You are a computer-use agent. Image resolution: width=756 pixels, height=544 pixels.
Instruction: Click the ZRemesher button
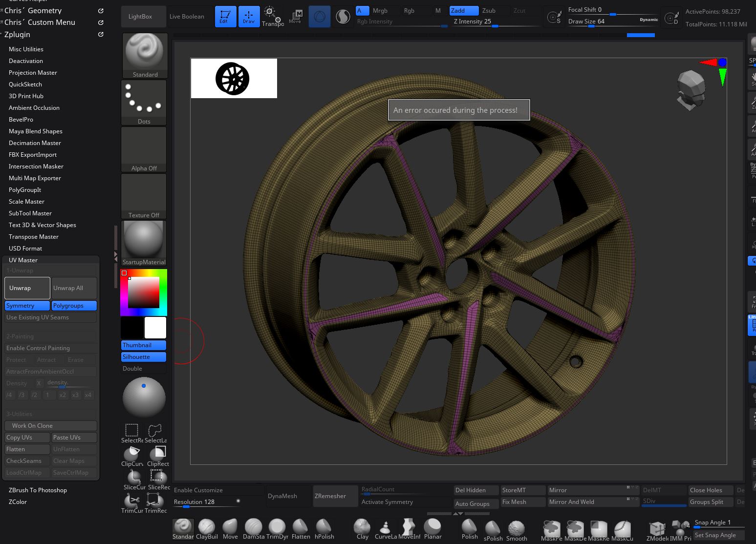pos(330,496)
